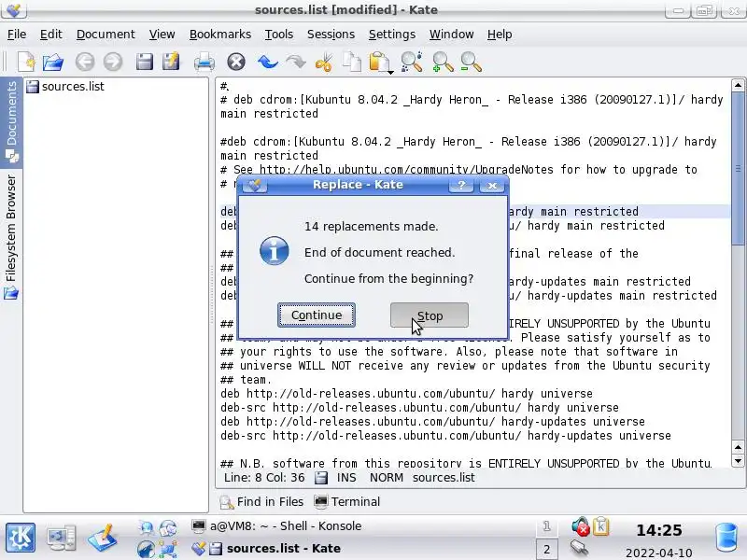Open the File menu

click(x=17, y=35)
